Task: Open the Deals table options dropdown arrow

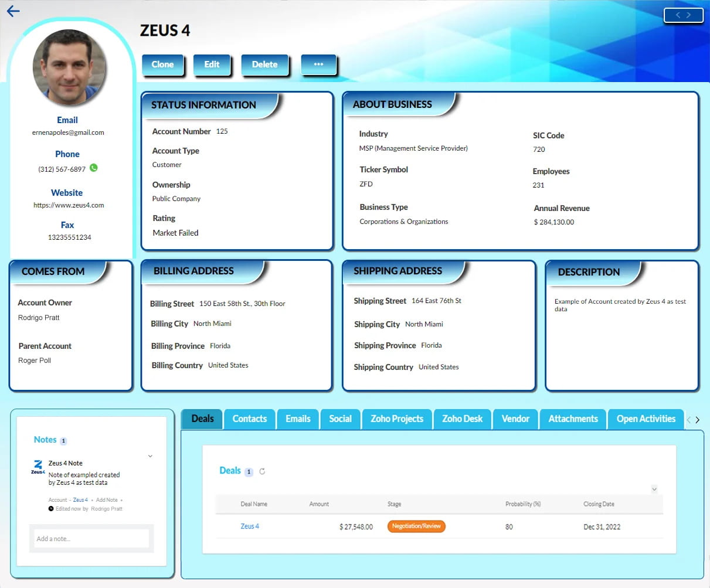Action: 654,489
